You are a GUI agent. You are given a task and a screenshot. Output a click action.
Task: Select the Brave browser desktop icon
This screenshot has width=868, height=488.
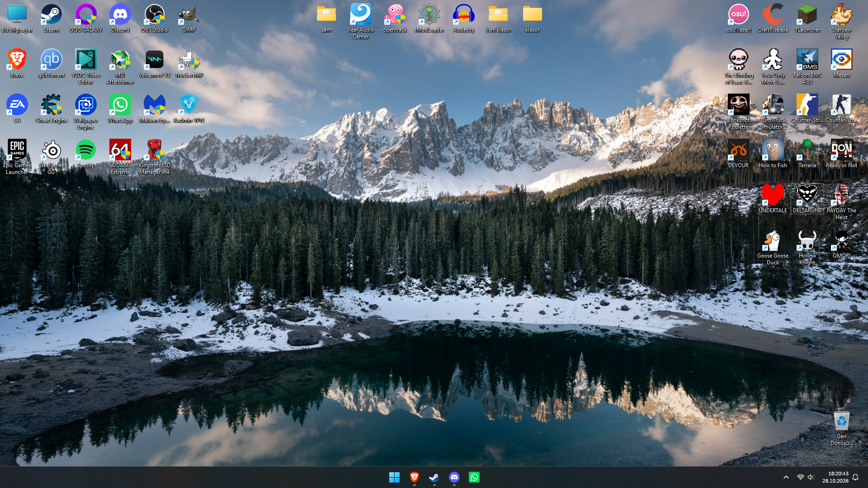click(x=17, y=64)
